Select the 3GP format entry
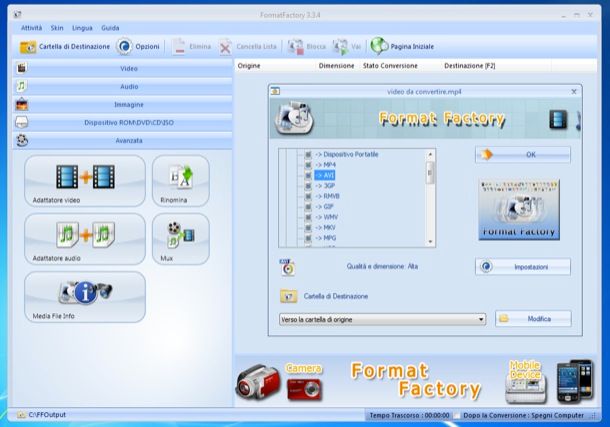This screenshot has width=610, height=427. [x=325, y=186]
